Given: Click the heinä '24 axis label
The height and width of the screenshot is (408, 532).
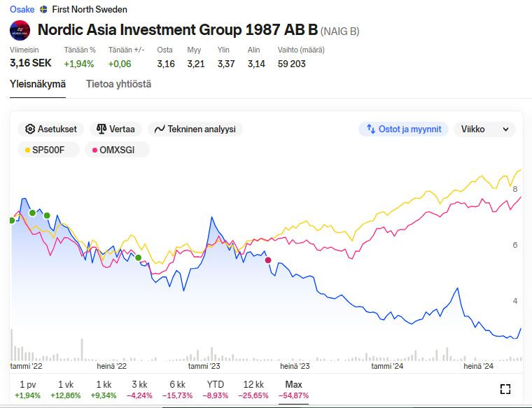Looking at the screenshot, I should click(478, 366).
